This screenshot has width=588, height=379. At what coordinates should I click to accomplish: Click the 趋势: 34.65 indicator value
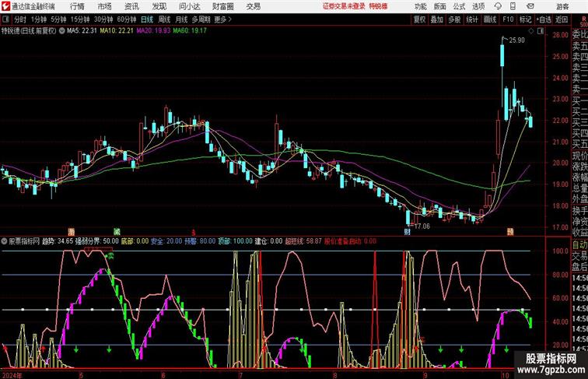coord(58,241)
